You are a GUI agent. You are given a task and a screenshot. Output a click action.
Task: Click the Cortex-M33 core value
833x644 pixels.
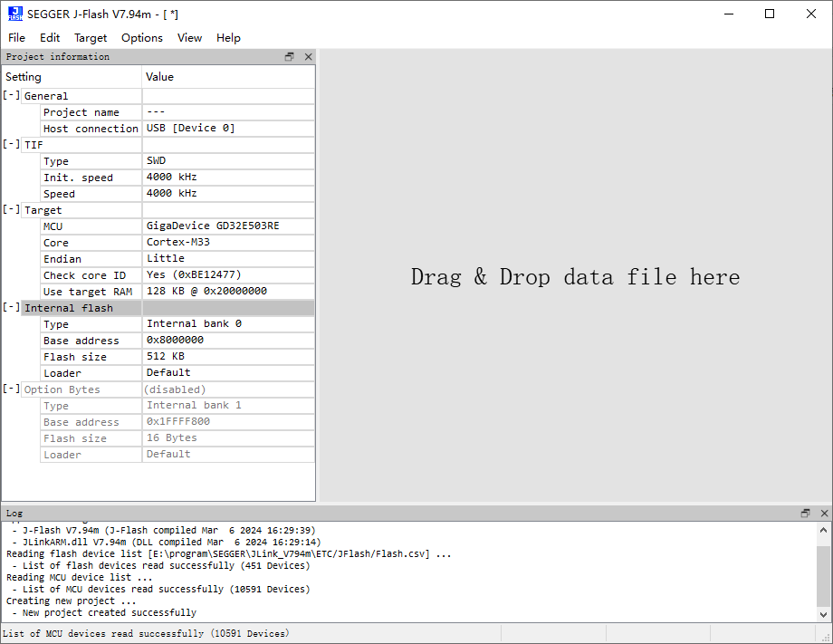pos(178,243)
